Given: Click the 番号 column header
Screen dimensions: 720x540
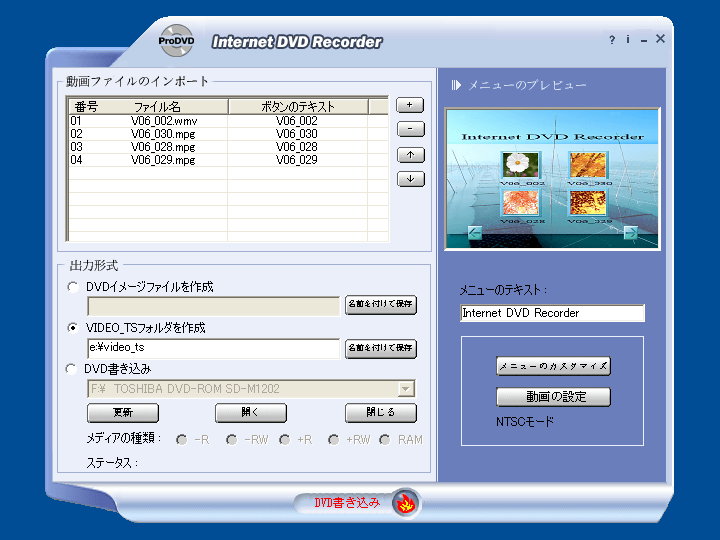Looking at the screenshot, I should (86, 107).
